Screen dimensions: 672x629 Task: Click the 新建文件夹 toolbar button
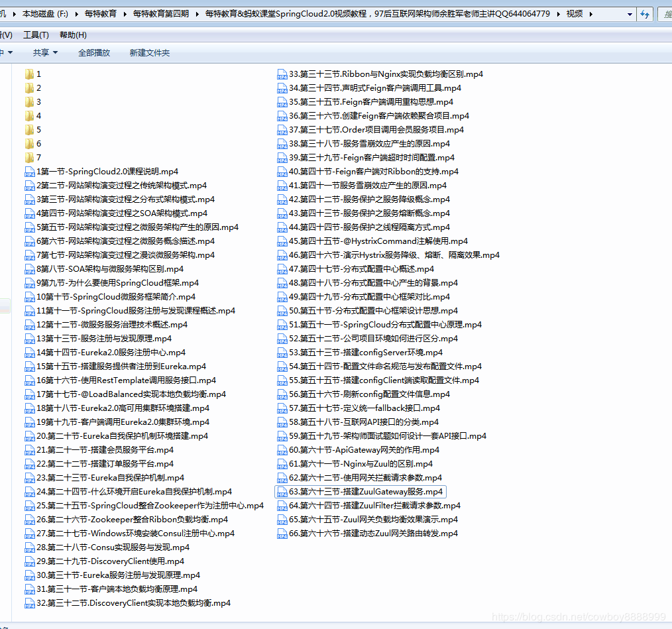pyautogui.click(x=150, y=53)
